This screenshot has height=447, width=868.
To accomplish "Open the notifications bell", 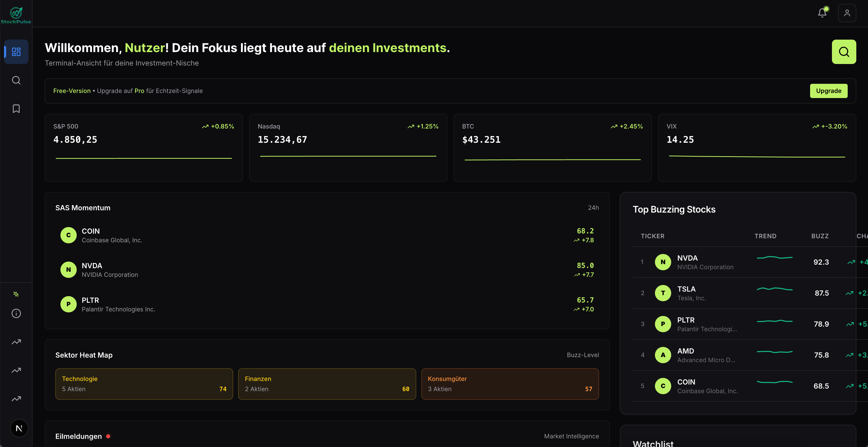I will (822, 13).
